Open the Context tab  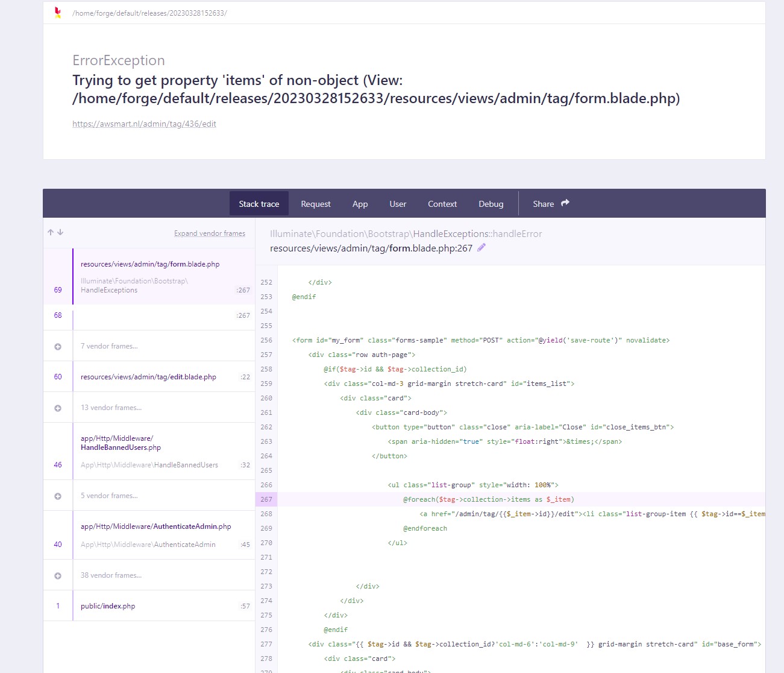(442, 204)
